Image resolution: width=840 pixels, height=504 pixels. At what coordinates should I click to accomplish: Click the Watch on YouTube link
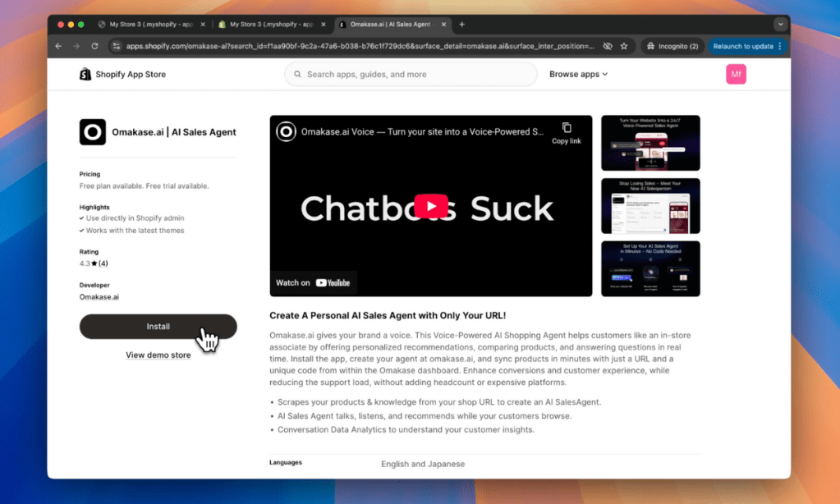coord(313,283)
